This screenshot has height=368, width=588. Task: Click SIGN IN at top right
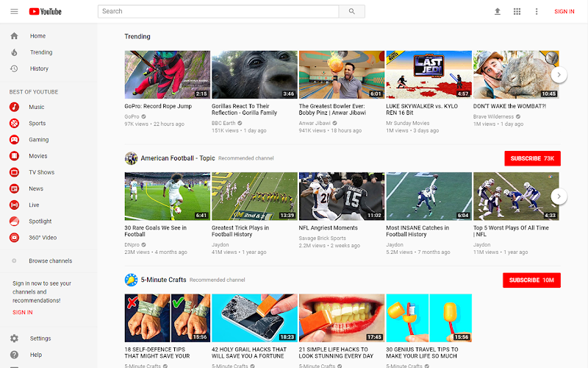pos(564,12)
